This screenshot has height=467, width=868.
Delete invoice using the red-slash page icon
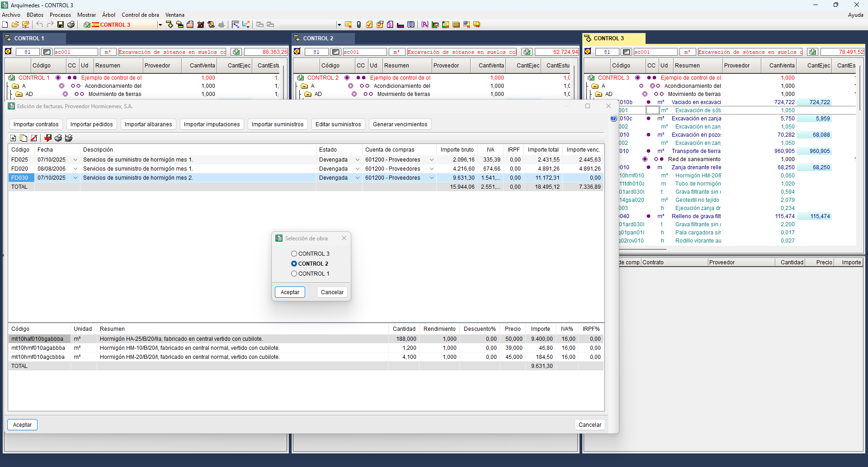(34, 138)
